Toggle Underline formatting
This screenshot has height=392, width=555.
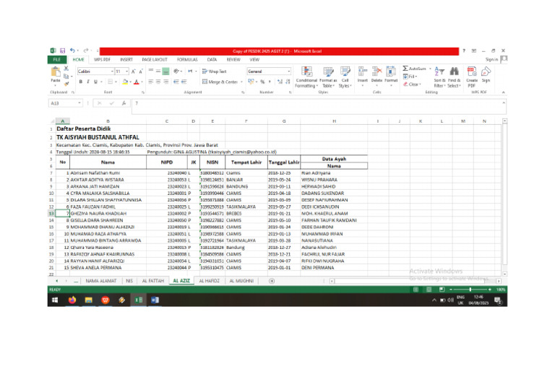(95, 82)
